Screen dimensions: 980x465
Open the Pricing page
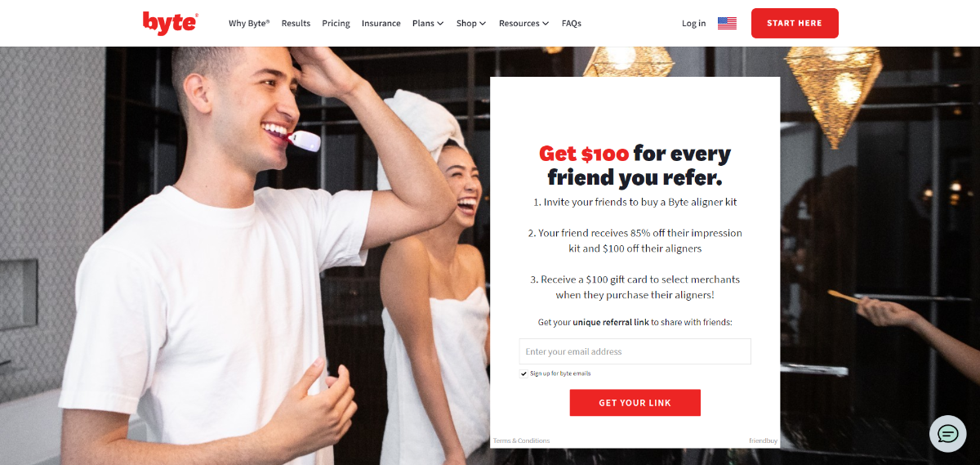coord(336,24)
